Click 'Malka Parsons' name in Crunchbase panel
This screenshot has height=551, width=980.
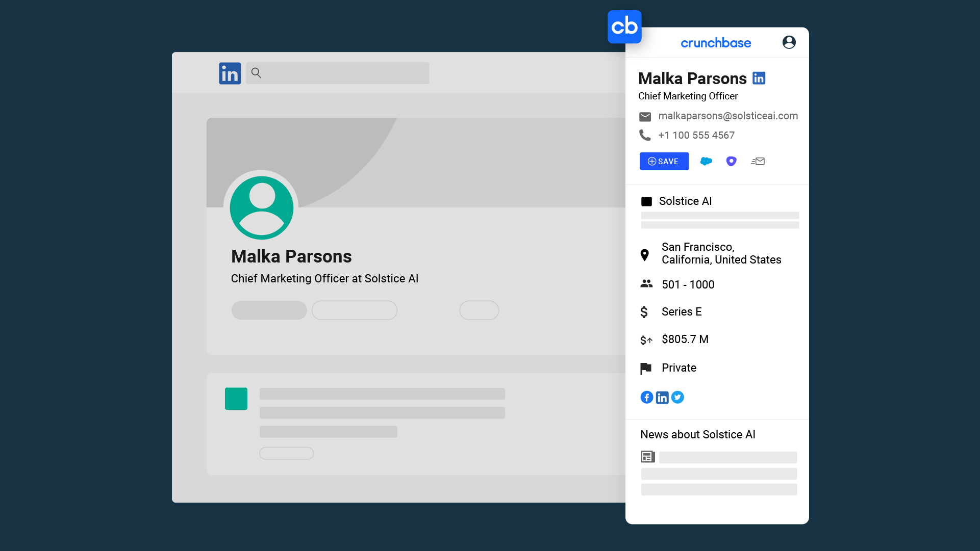coord(692,78)
